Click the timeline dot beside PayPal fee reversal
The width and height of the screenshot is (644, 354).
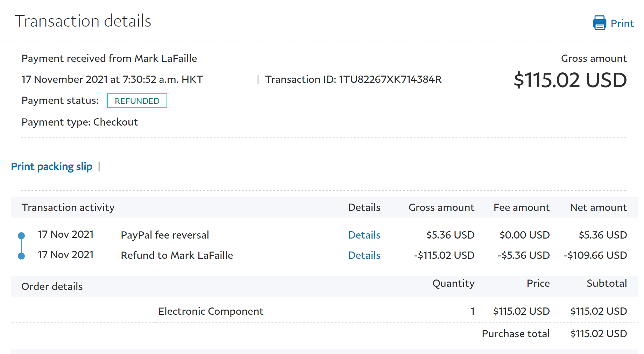(x=21, y=235)
